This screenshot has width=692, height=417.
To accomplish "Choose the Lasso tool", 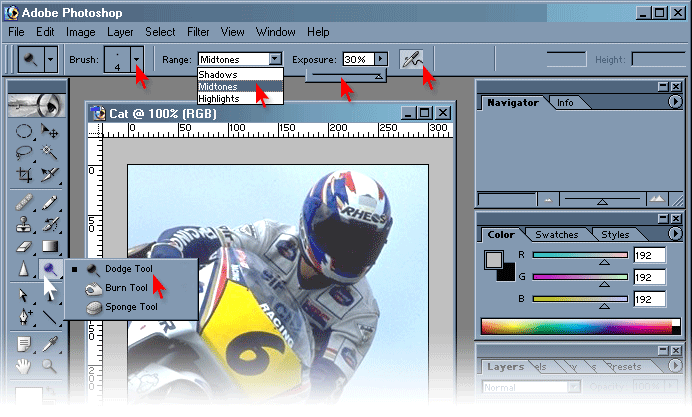I will point(24,152).
